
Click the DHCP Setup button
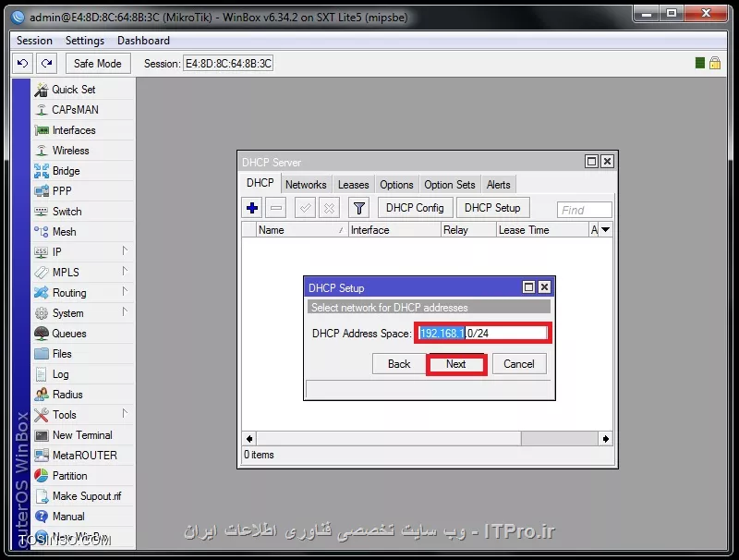tap(492, 208)
